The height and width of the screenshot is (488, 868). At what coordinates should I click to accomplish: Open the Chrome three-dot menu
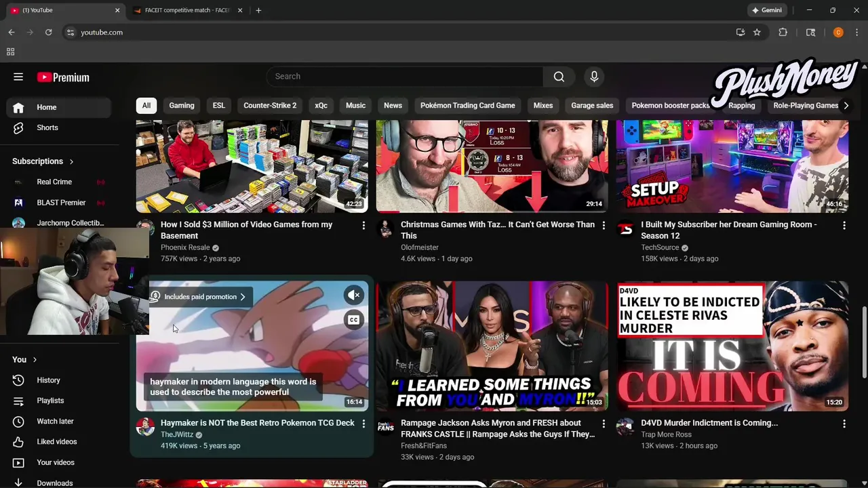(x=856, y=32)
